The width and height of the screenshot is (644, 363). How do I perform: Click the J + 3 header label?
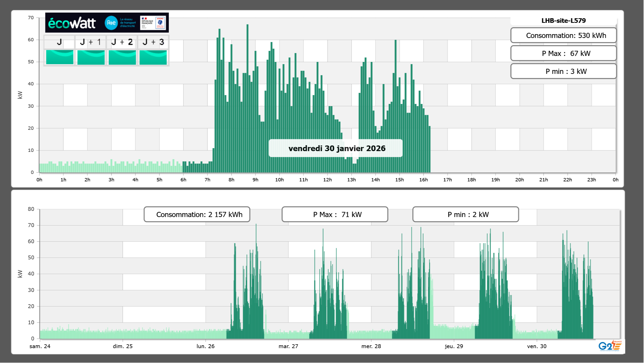pos(153,42)
